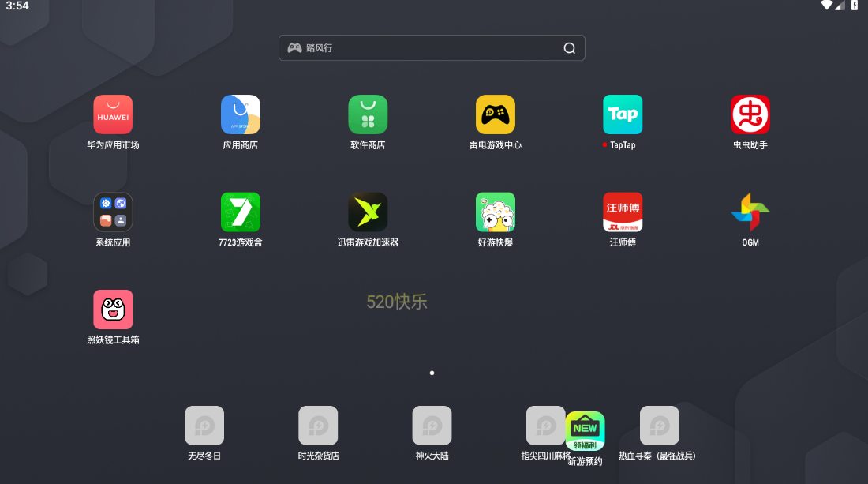
Task: Open the 好游快爆 app
Action: [x=495, y=211]
